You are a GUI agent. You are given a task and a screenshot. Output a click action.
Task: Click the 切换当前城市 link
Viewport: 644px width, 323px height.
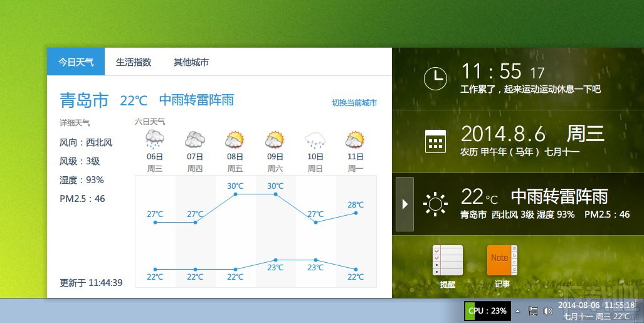(x=354, y=103)
